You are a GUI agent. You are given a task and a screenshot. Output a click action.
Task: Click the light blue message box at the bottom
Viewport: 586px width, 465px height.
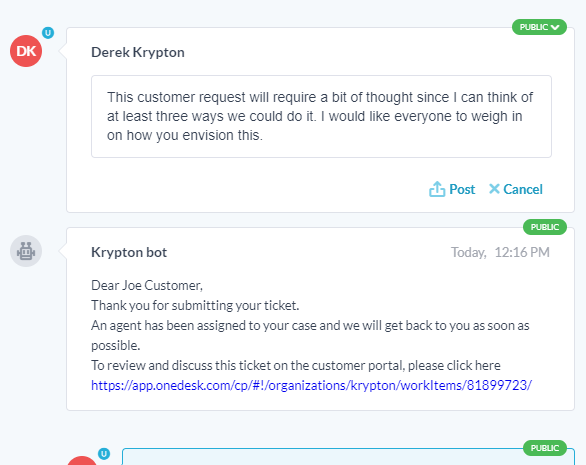[x=348, y=457]
